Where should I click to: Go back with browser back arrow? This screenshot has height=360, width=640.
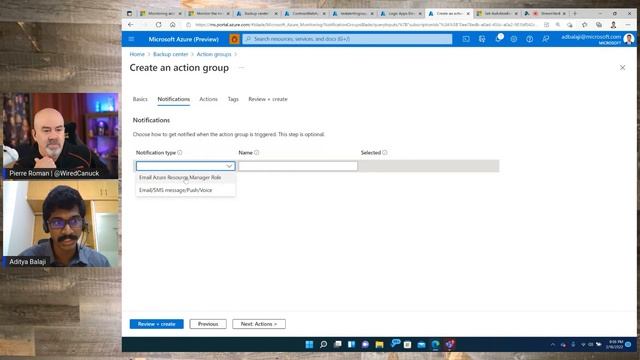pos(131,25)
